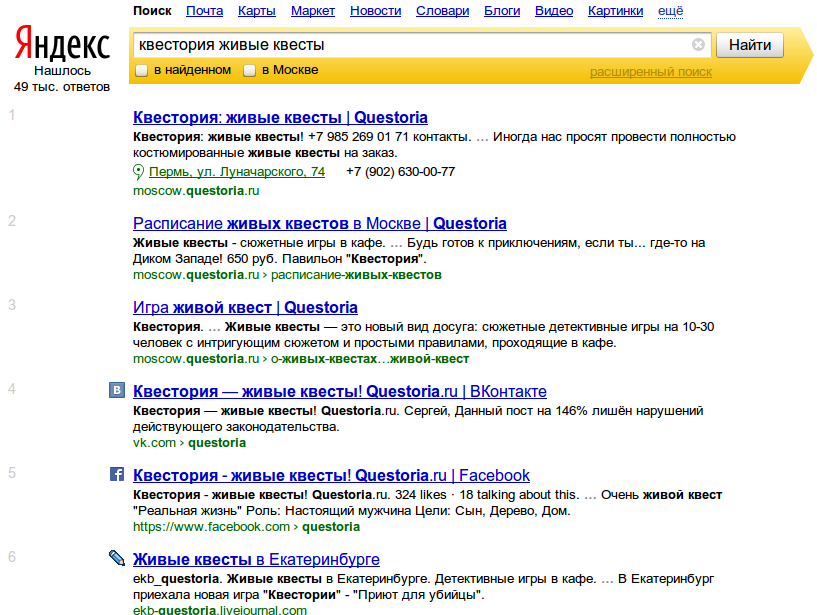Screen dimensions: 817x615
Task: Click the vk.com › questoria URL
Action: 189,442
